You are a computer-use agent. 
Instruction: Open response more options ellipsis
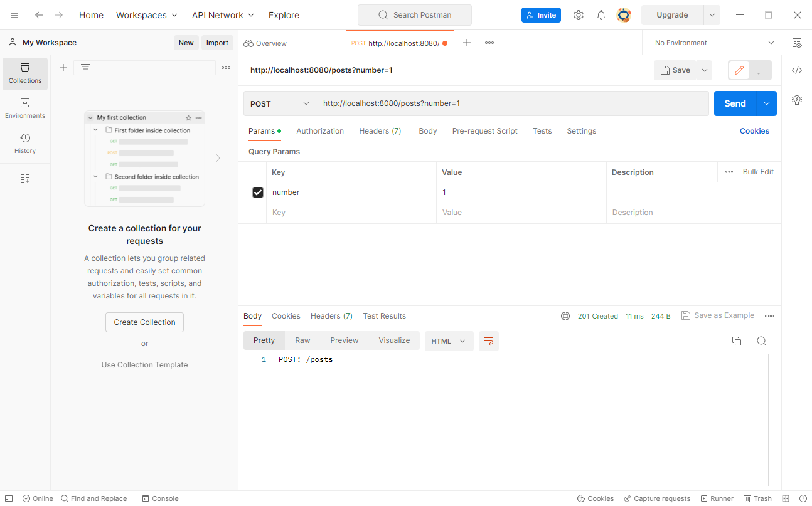point(769,316)
